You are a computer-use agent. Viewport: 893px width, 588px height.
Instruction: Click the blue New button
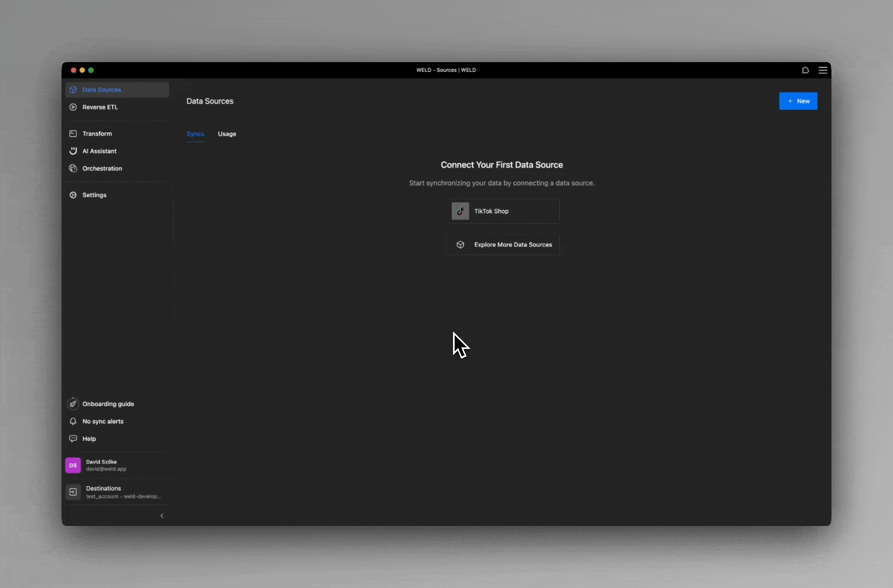[798, 101]
